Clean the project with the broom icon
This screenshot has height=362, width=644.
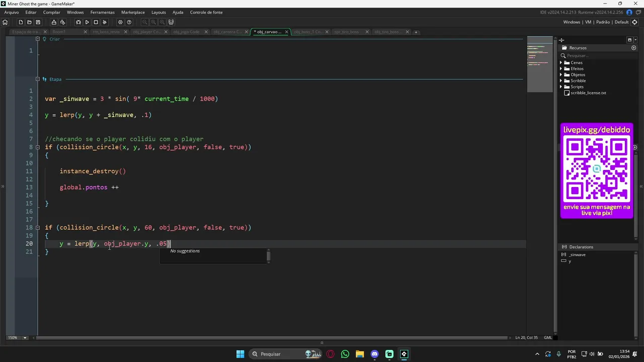pos(105,22)
